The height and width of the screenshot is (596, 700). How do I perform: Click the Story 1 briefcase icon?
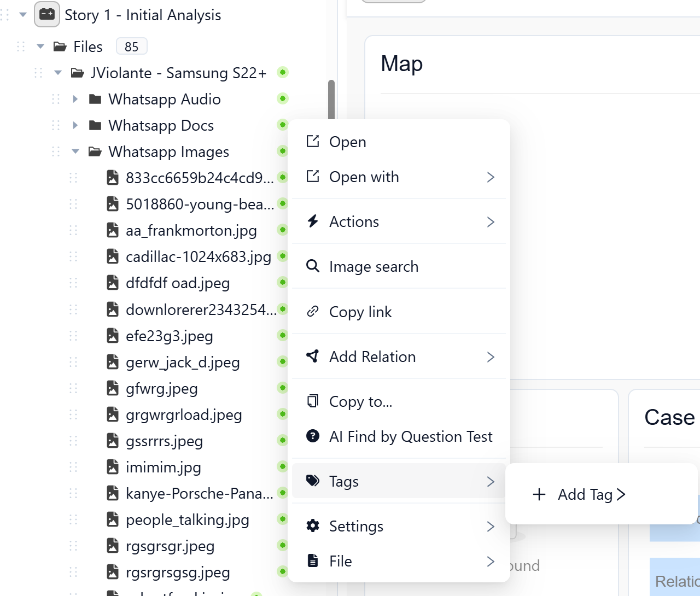pos(47,15)
